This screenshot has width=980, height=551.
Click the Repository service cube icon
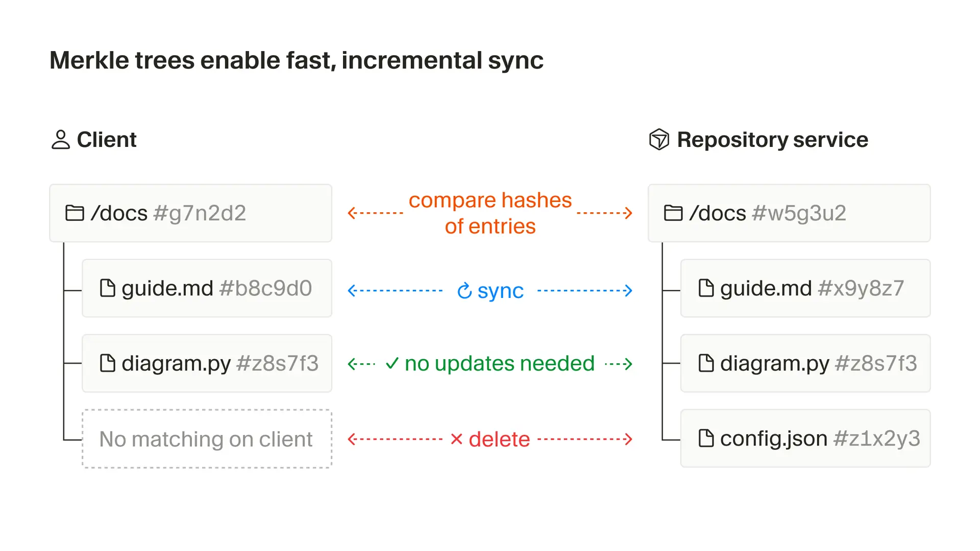point(659,139)
